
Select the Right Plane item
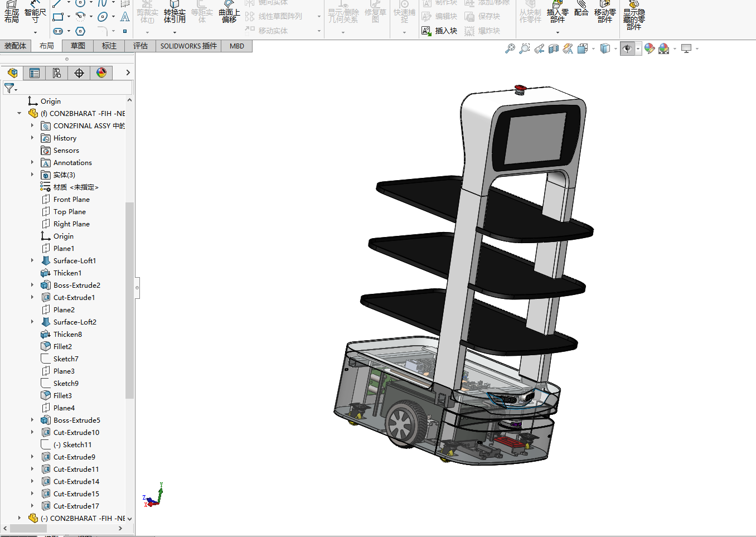66,224
